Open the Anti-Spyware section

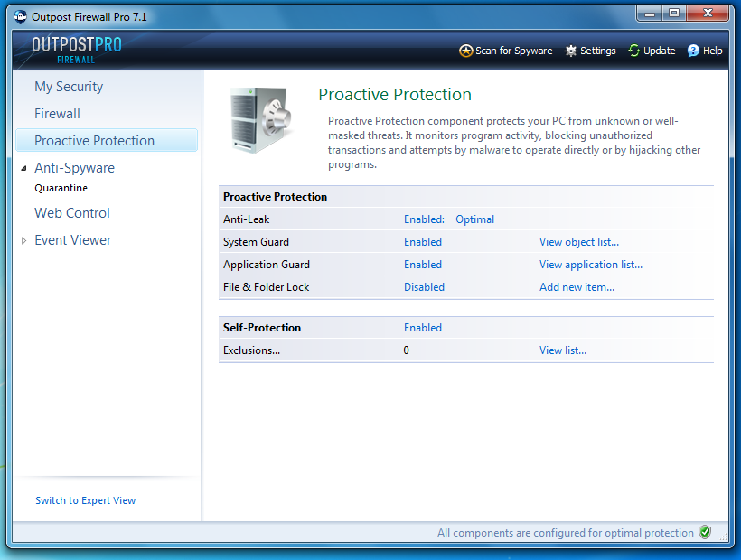75,168
